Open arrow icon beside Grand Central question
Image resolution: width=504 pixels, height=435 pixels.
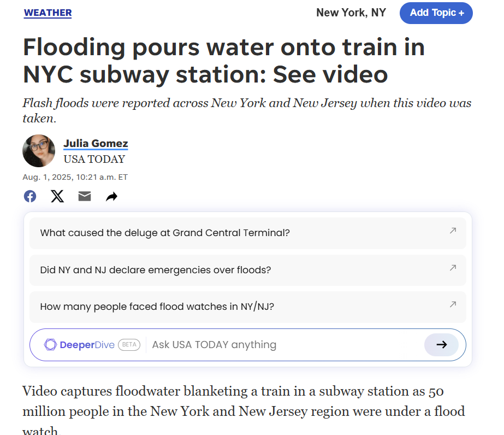pyautogui.click(x=453, y=231)
